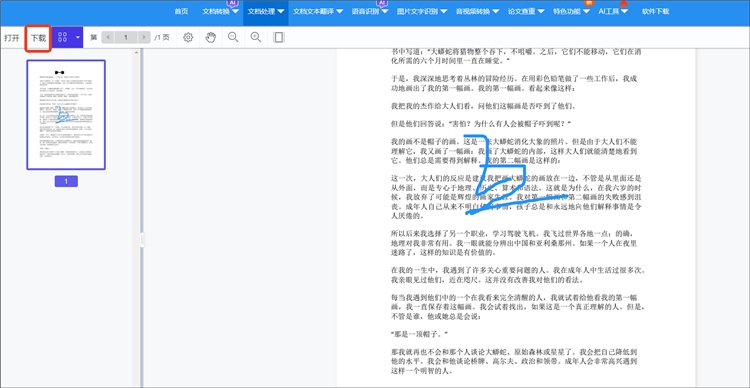
Task: Click the zoom in magnifier icon
Action: click(256, 37)
